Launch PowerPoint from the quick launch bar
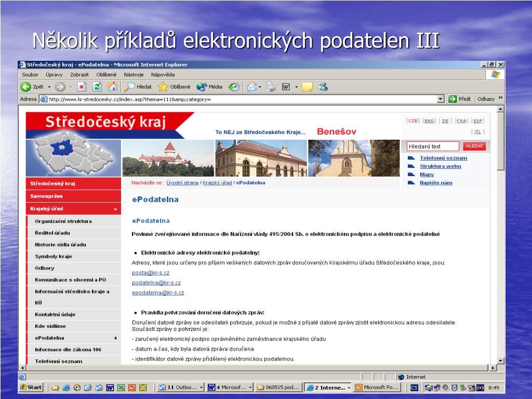 click(x=131, y=388)
